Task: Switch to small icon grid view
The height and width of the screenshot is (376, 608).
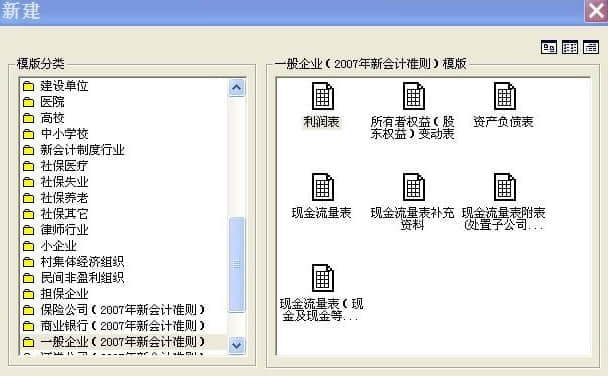Action: click(570, 48)
